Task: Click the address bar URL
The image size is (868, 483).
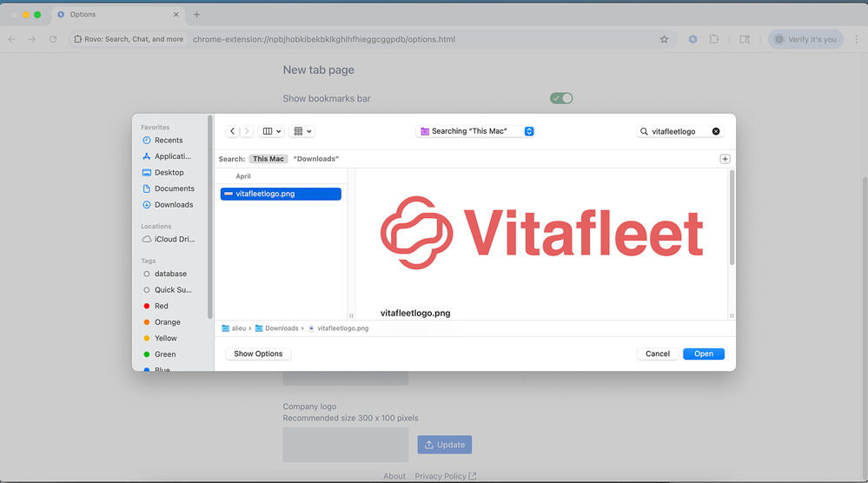Action: [324, 39]
